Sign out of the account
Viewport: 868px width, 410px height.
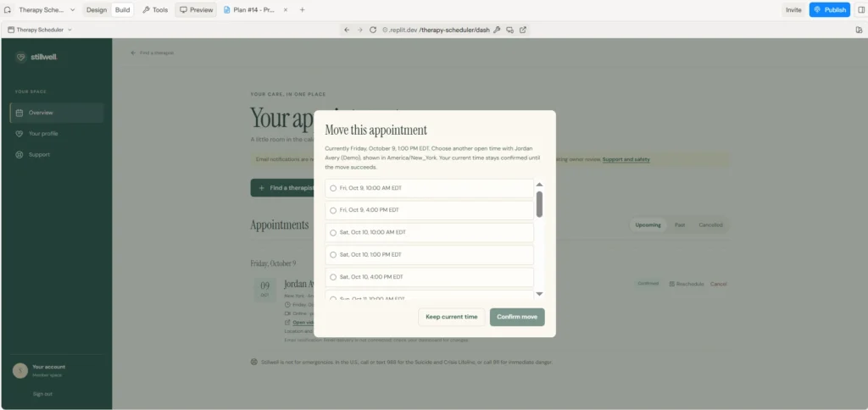pos(42,394)
